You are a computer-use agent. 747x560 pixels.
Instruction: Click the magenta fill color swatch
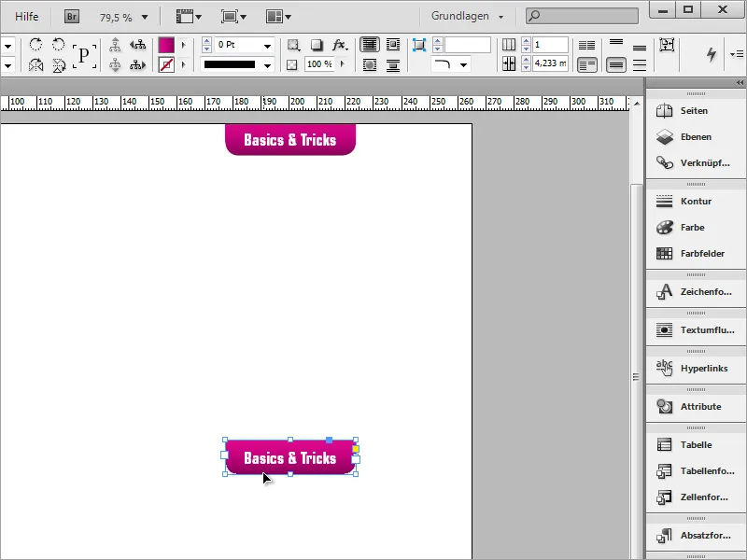166,45
